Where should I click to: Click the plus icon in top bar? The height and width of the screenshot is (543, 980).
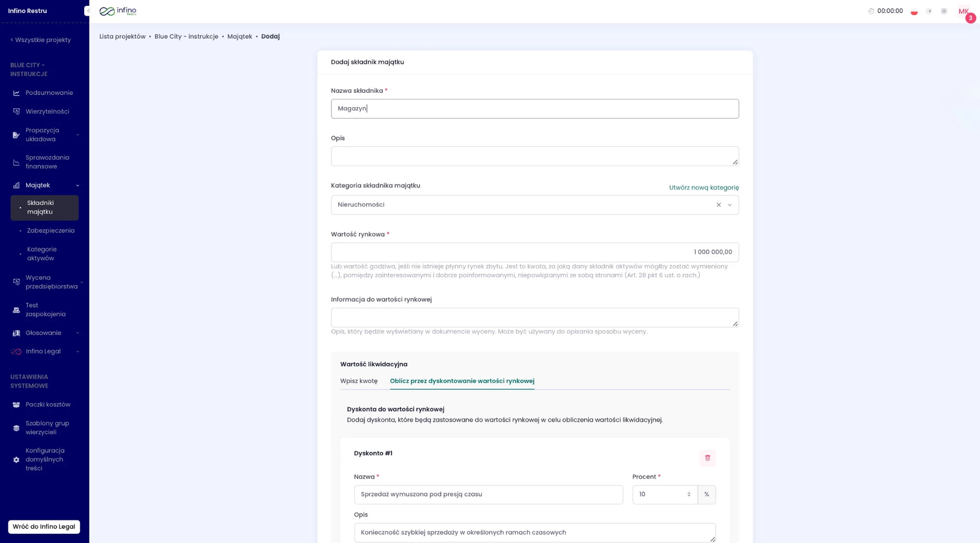tap(944, 11)
